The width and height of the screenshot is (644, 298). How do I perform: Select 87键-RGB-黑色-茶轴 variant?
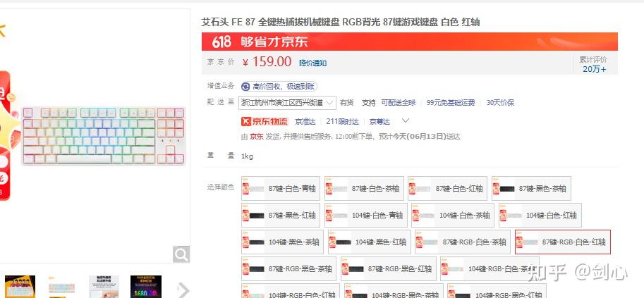pyautogui.click(x=288, y=268)
